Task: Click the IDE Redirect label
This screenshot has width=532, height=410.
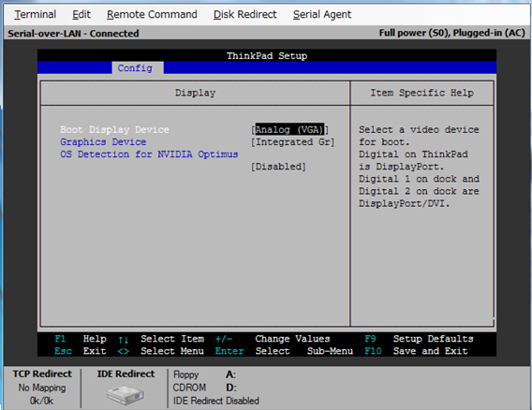Action: click(126, 373)
